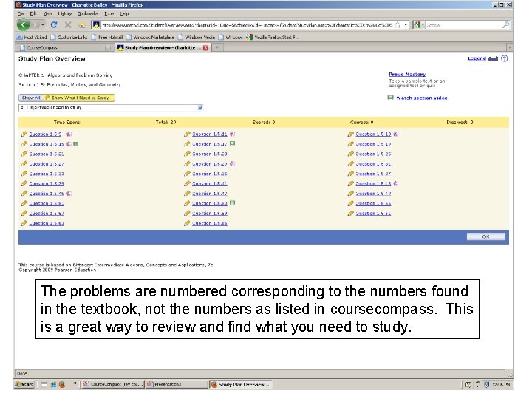Click the Firefox quick launch taskbar icon

(x=62, y=384)
